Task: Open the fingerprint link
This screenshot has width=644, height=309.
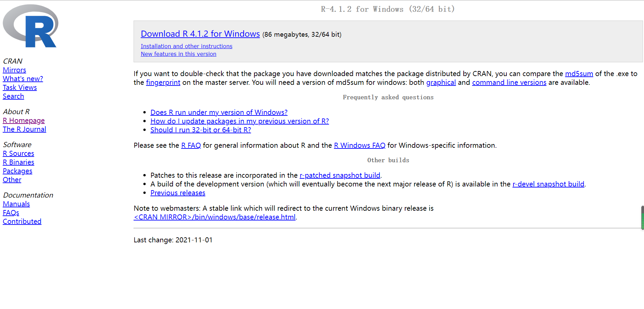Action: pos(163,82)
